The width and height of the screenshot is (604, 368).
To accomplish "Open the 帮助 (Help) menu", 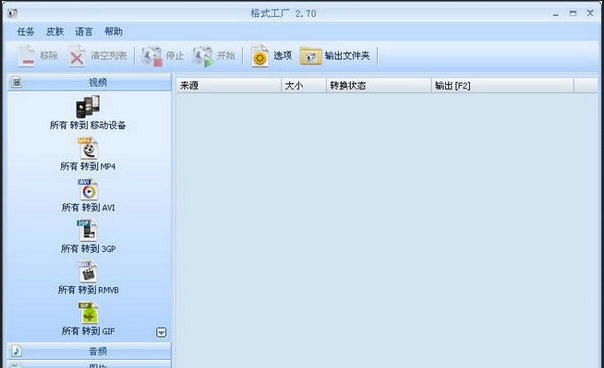I will click(114, 32).
